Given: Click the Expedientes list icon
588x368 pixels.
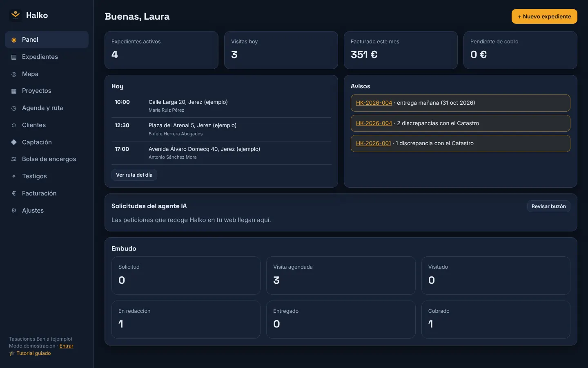Looking at the screenshot, I should pos(14,57).
